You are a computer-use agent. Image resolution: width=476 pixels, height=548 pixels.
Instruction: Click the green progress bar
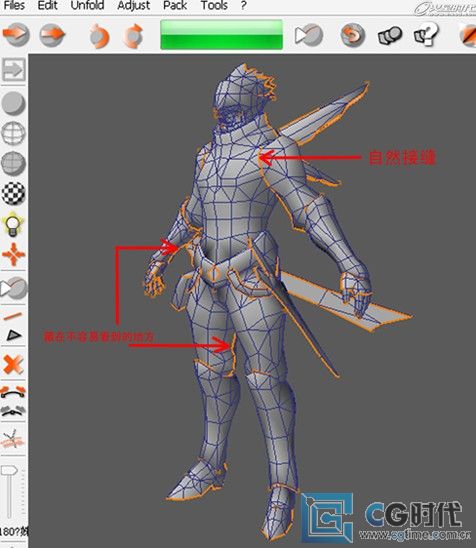[x=221, y=35]
